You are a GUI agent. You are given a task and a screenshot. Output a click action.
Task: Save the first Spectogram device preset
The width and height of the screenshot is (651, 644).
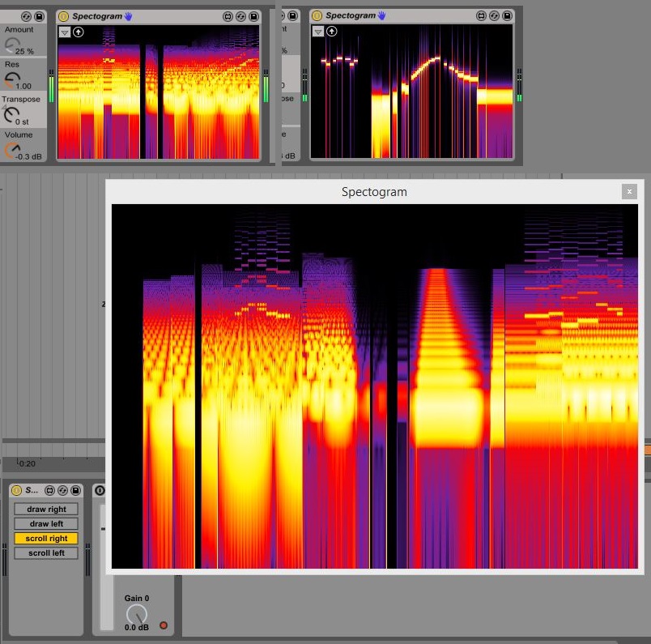coord(253,16)
